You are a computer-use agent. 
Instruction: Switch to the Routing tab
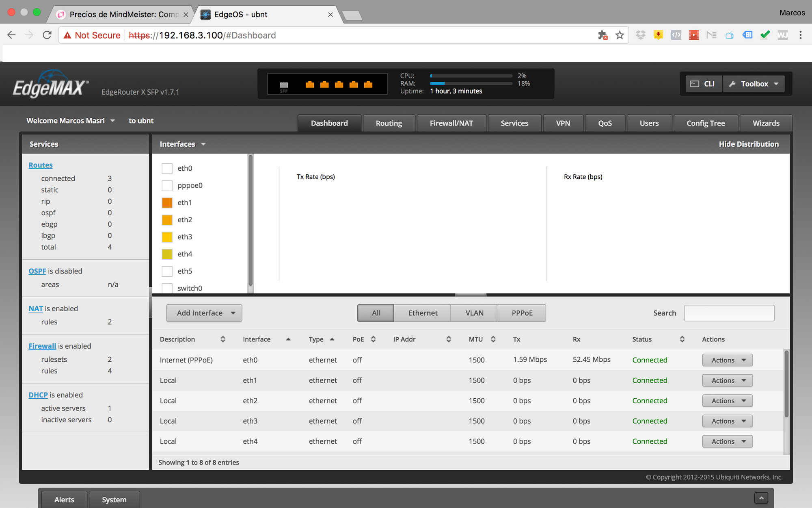point(389,123)
